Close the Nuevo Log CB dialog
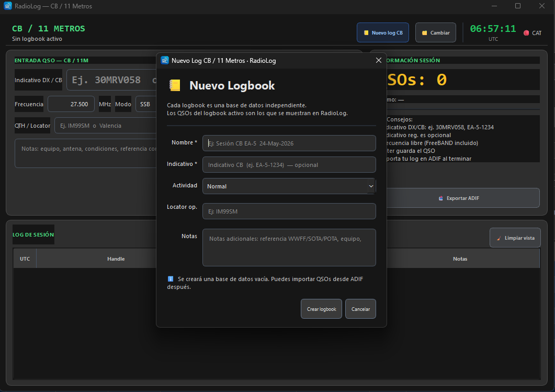 378,61
